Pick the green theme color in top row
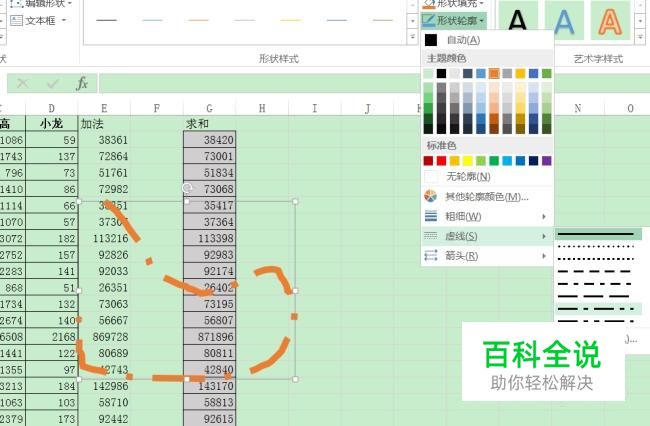 click(547, 73)
